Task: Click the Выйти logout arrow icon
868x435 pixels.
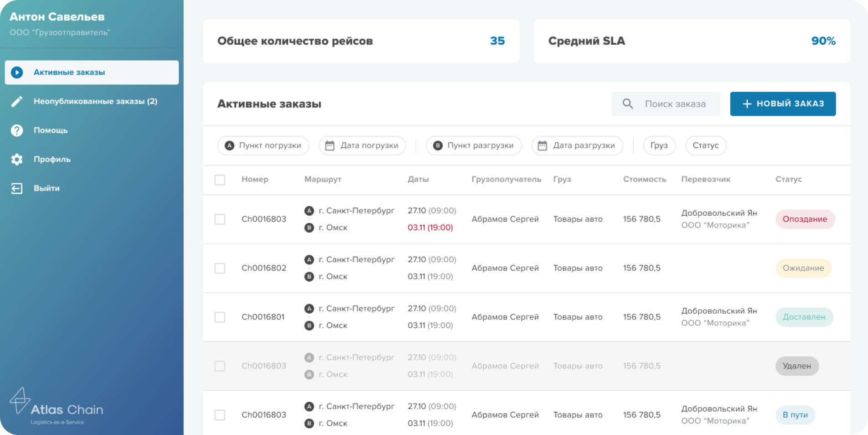Action: point(17,188)
